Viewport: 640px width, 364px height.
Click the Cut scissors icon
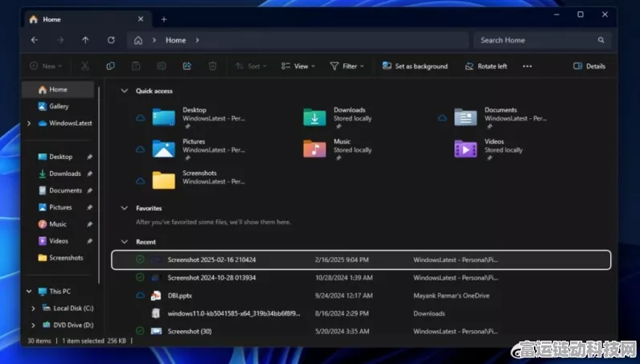[85, 66]
